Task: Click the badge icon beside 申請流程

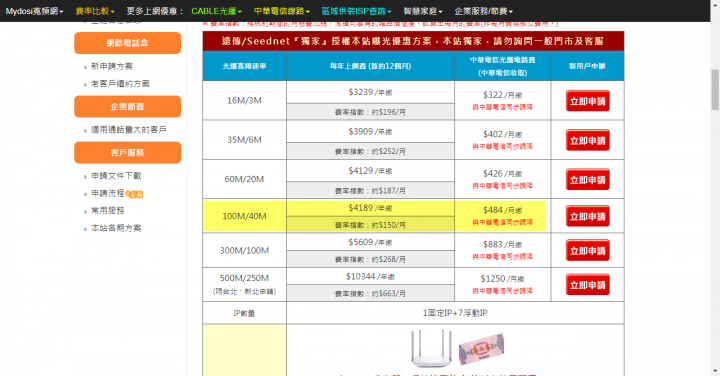Action: [135, 194]
